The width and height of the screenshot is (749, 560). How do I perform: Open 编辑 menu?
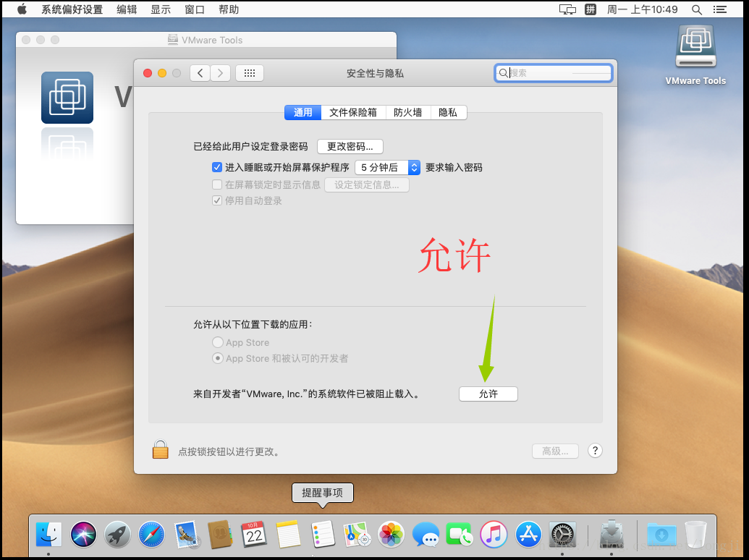(127, 9)
